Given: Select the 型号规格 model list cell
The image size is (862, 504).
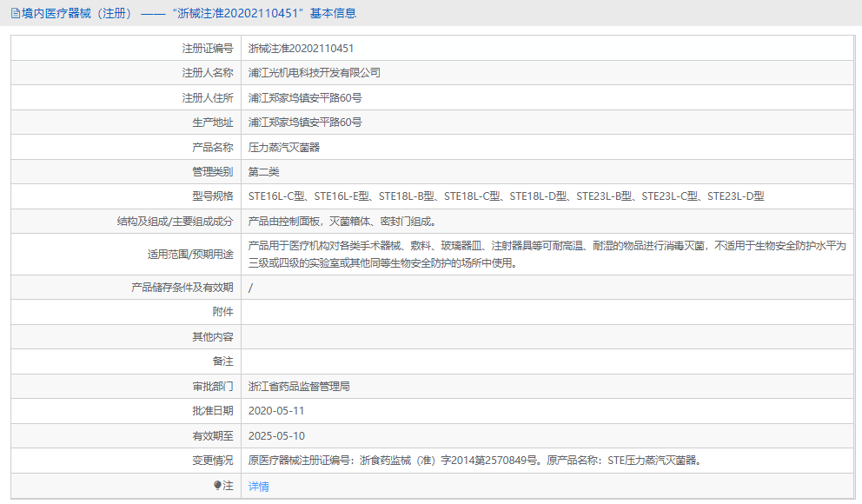Looking at the screenshot, I should click(x=504, y=196).
